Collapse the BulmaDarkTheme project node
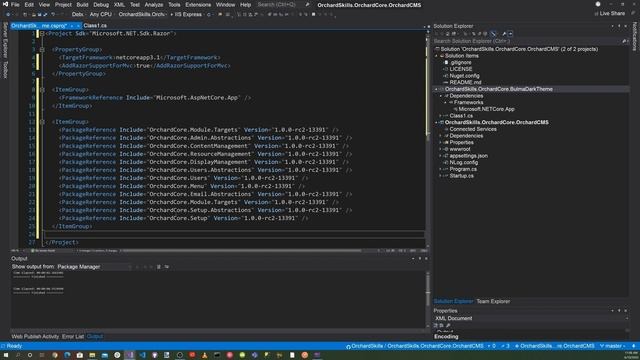This screenshot has height=360, width=640. click(436, 89)
